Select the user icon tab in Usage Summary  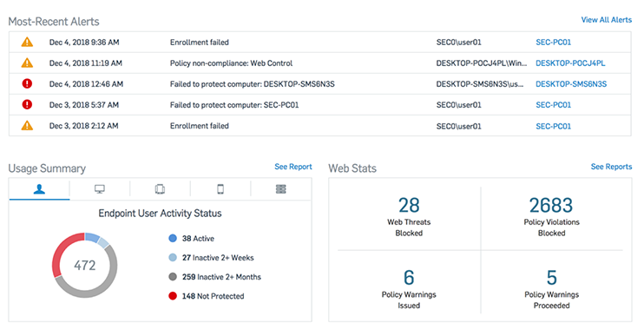coord(39,189)
